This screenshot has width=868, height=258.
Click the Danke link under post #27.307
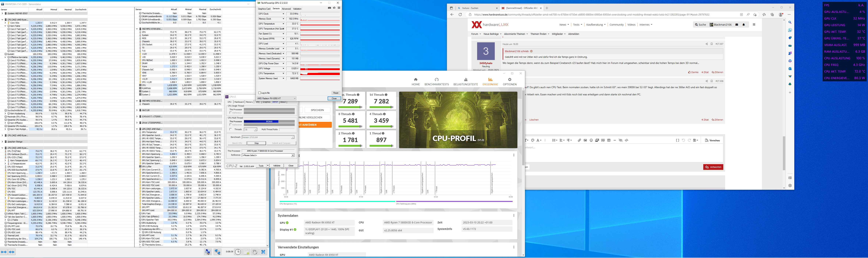click(x=694, y=72)
